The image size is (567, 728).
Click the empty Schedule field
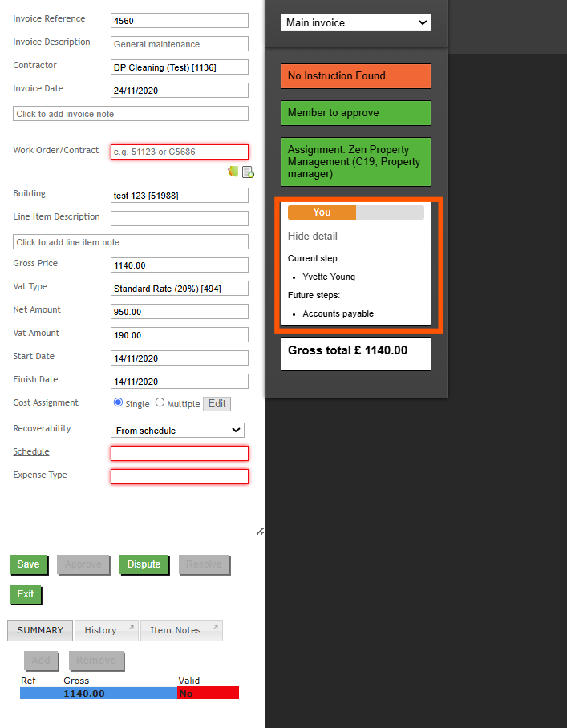point(180,454)
